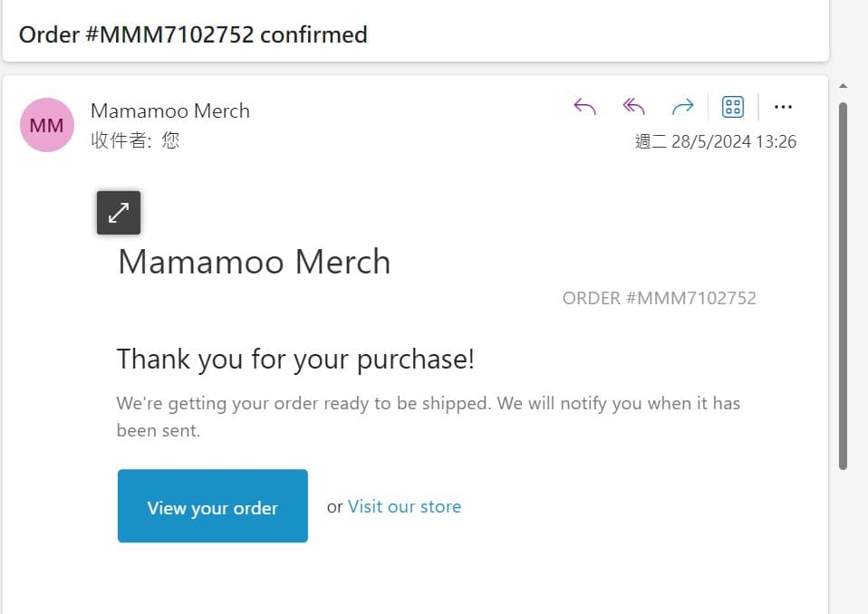The width and height of the screenshot is (868, 614).
Task: Click the View your order button
Action: (212, 507)
